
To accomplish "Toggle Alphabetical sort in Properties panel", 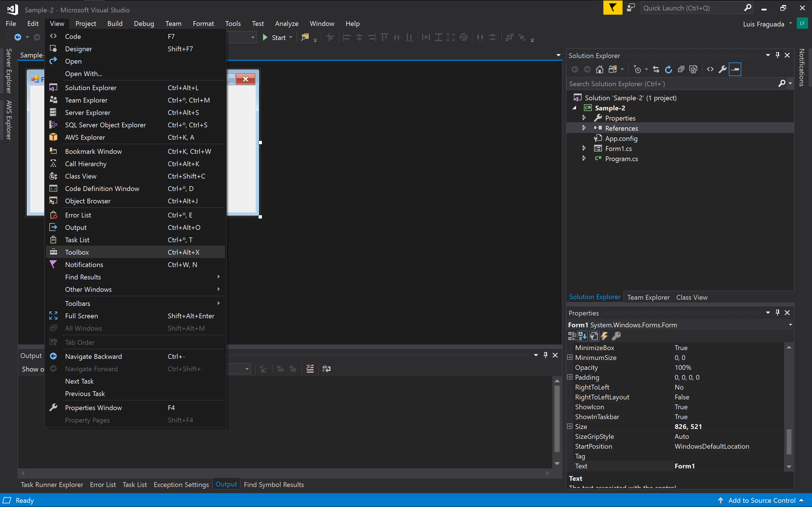I will (x=582, y=336).
